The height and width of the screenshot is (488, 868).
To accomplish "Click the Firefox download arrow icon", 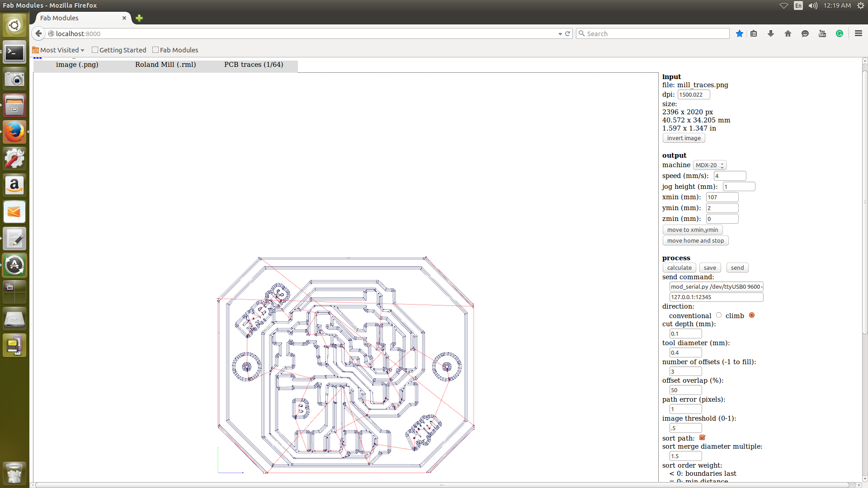I will [771, 33].
